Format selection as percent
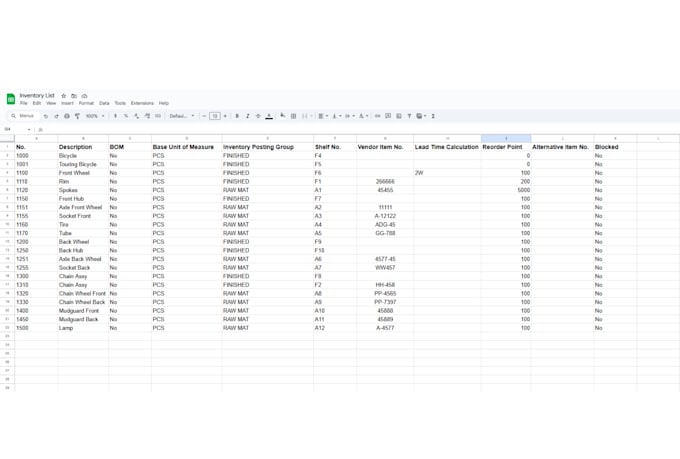The height and width of the screenshot is (459, 680). 126,116
